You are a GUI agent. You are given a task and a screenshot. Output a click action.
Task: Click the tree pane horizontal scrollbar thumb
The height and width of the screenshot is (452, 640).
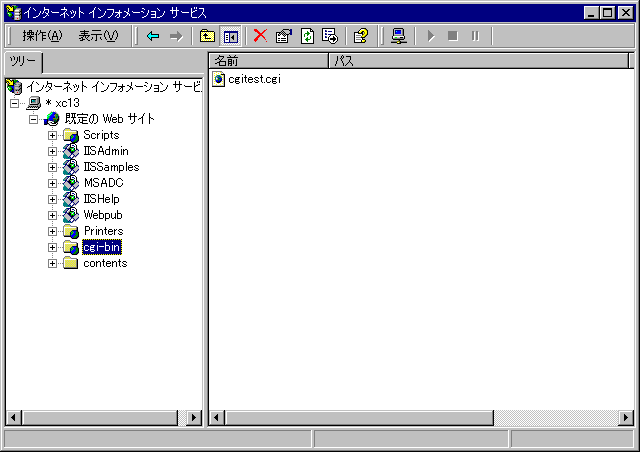click(100, 418)
